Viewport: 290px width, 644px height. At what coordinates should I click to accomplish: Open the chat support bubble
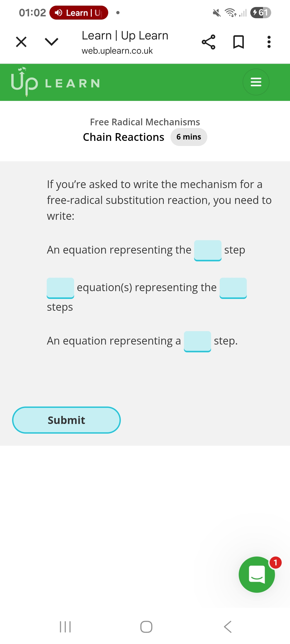click(x=256, y=575)
